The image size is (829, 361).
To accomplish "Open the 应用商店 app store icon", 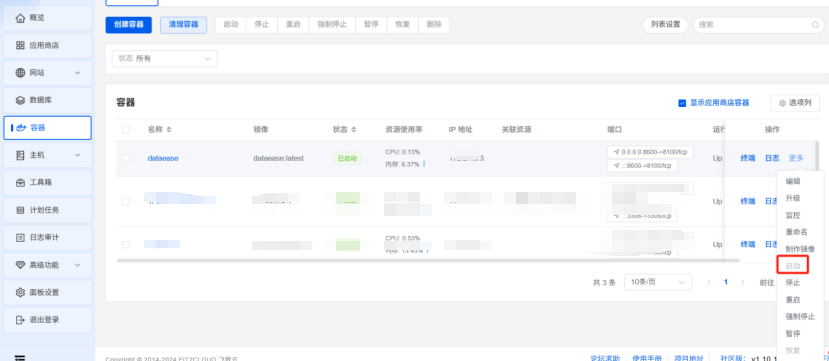I will pyautogui.click(x=21, y=45).
